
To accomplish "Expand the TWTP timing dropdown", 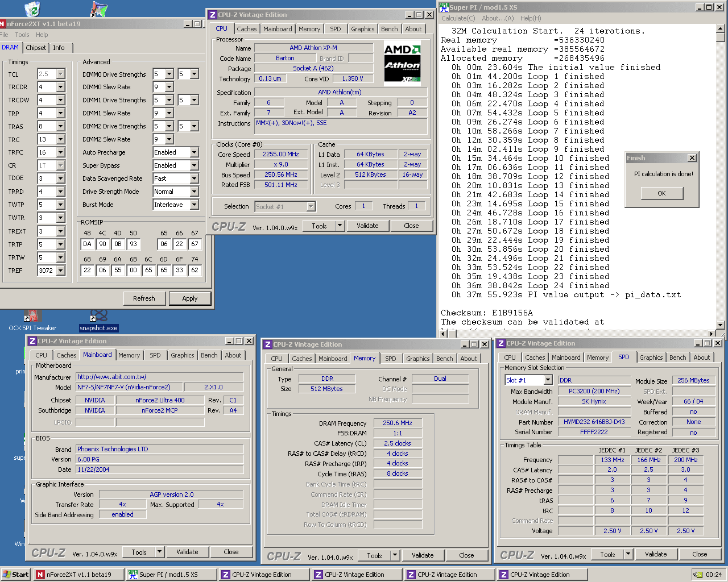I will 60,205.
